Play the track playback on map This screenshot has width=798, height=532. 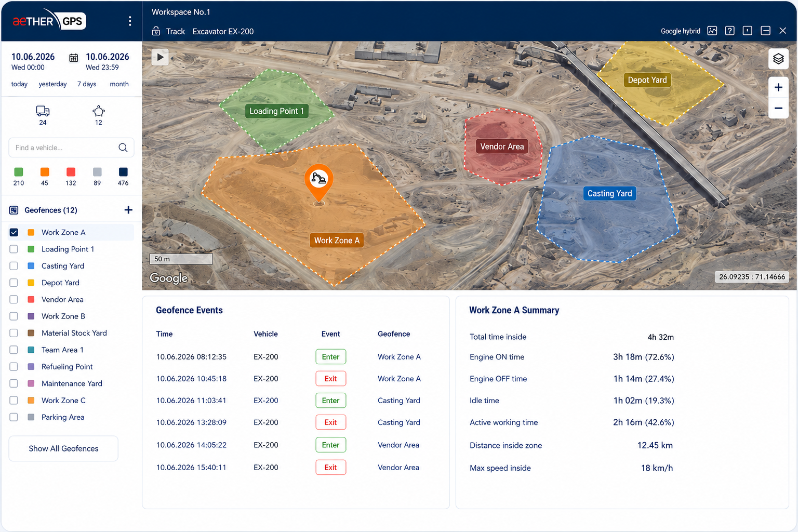click(x=160, y=57)
